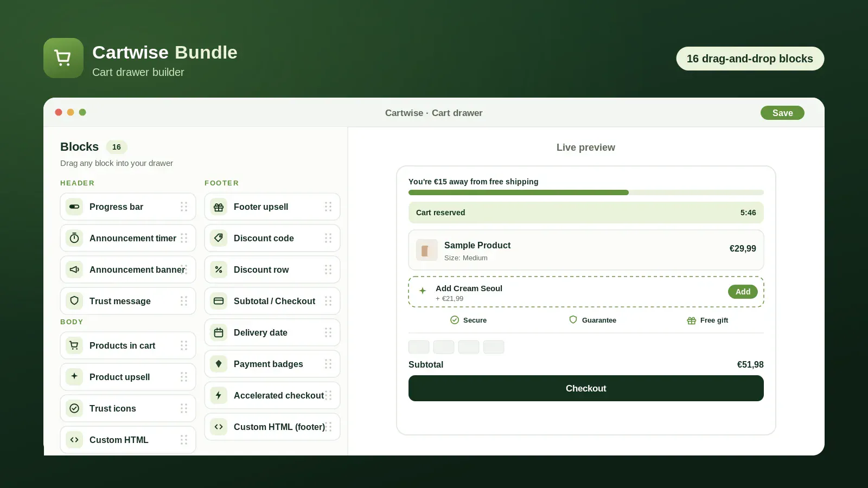Click the 16 count badge beside Blocks
This screenshot has width=868, height=488.
point(117,147)
